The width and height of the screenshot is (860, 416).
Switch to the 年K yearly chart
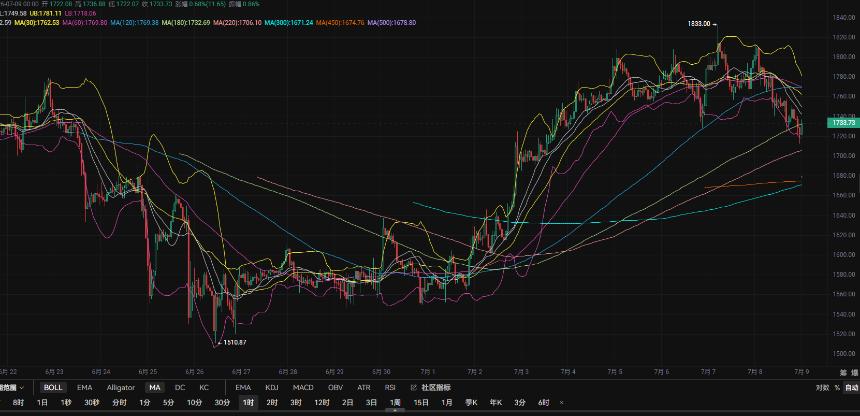pos(495,403)
